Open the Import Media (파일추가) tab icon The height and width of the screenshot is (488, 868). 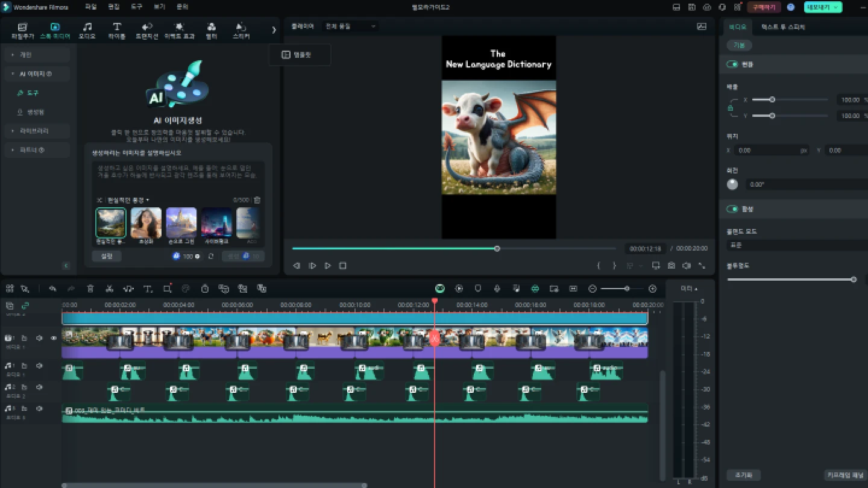[23, 27]
